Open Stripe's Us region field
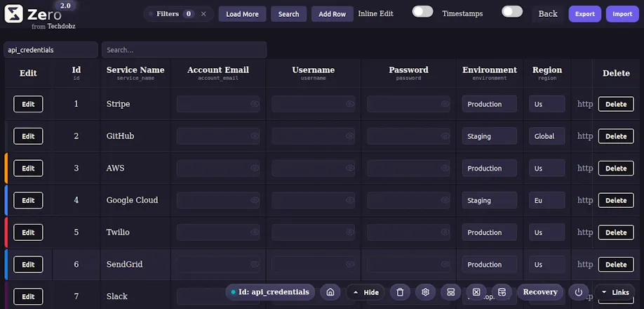644x309 pixels. (547, 104)
